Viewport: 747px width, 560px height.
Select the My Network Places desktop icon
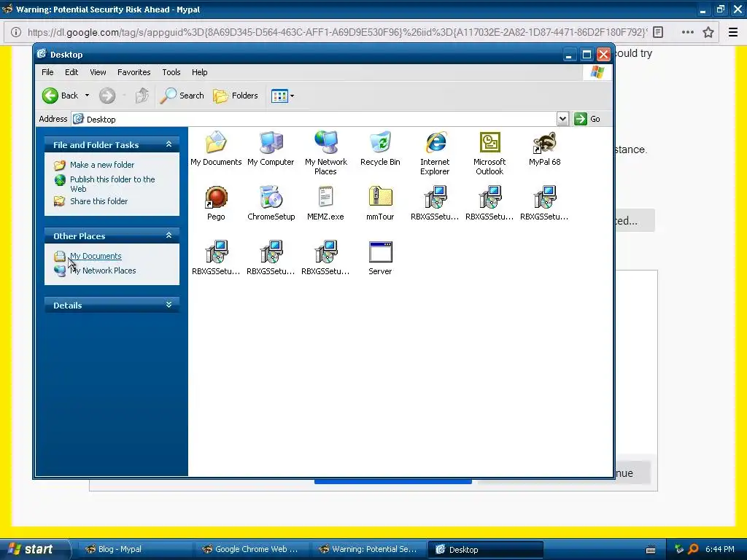click(x=326, y=153)
